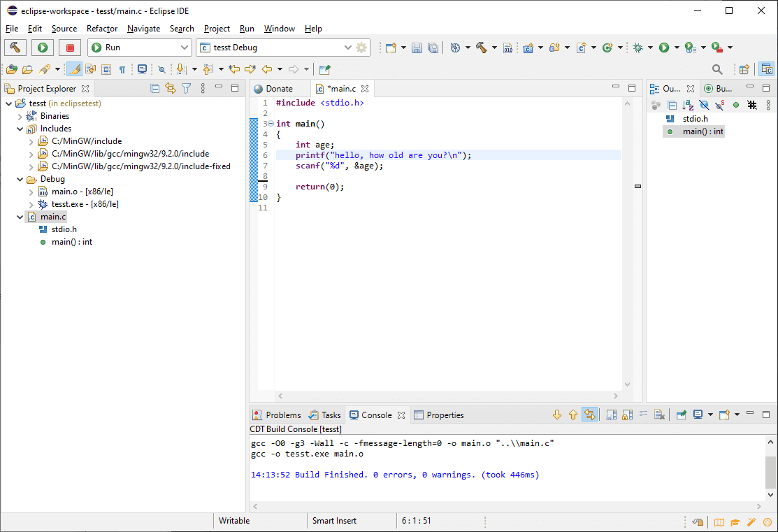This screenshot has width=778, height=532.
Task: Save the modified main.c with Save icon
Action: click(x=418, y=47)
